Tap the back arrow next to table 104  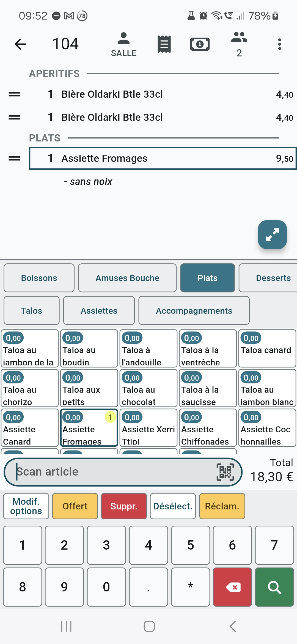[20, 44]
